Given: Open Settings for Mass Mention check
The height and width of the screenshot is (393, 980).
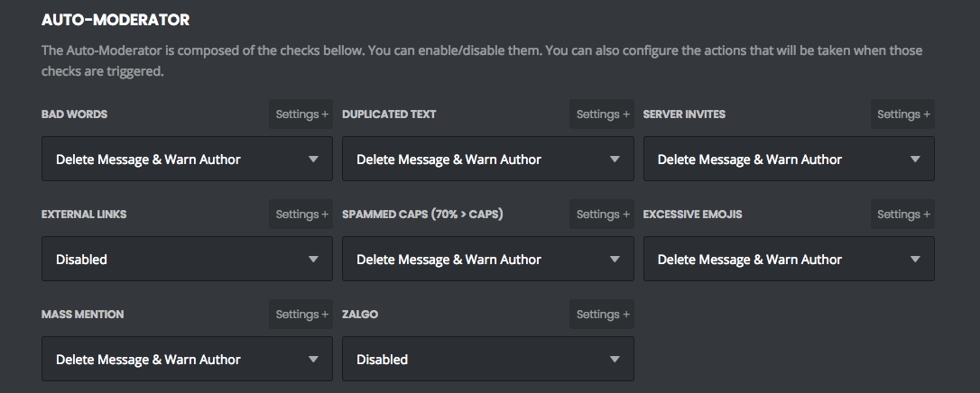Looking at the screenshot, I should click(300, 315).
